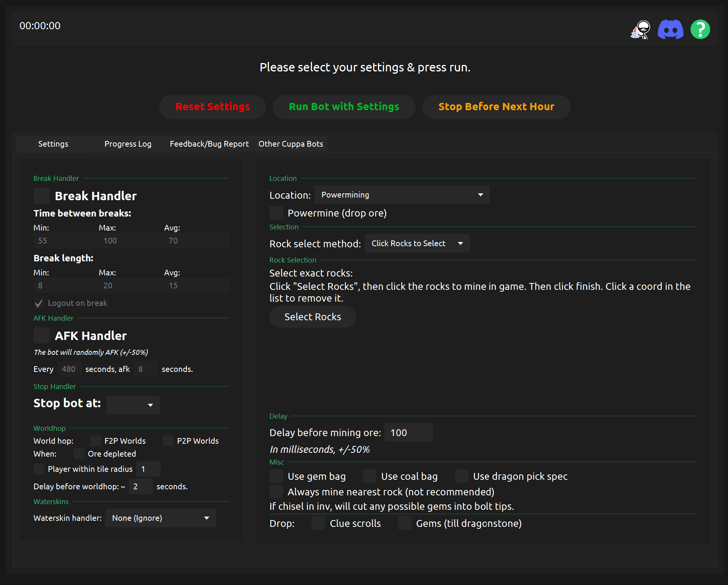The image size is (728, 585).
Task: Open the Discord icon link
Action: pyautogui.click(x=670, y=30)
